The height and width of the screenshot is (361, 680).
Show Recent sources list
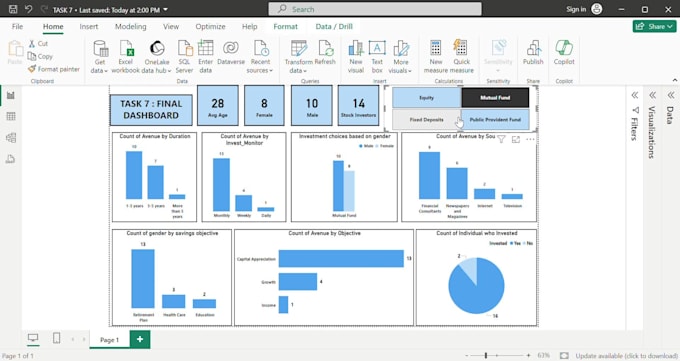(x=260, y=57)
